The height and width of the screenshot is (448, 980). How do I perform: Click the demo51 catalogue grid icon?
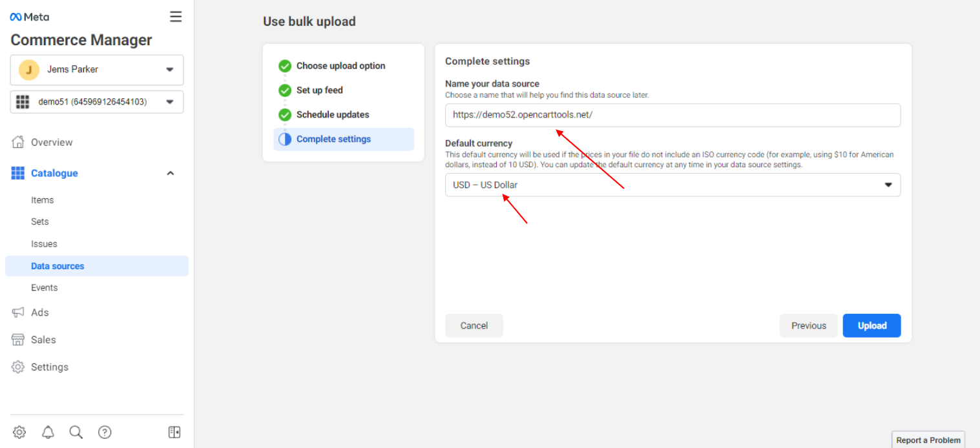[23, 102]
